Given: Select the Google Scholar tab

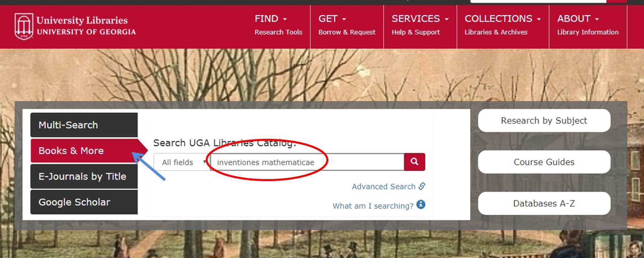Looking at the screenshot, I should [84, 202].
